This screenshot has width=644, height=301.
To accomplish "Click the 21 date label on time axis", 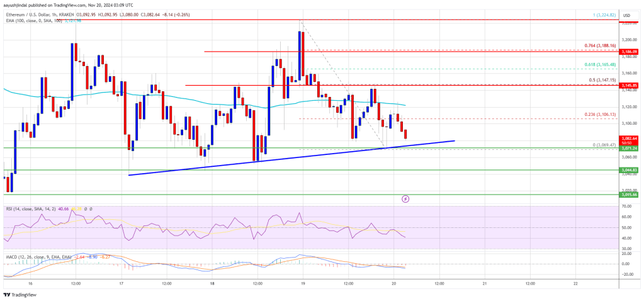I will (484, 283).
